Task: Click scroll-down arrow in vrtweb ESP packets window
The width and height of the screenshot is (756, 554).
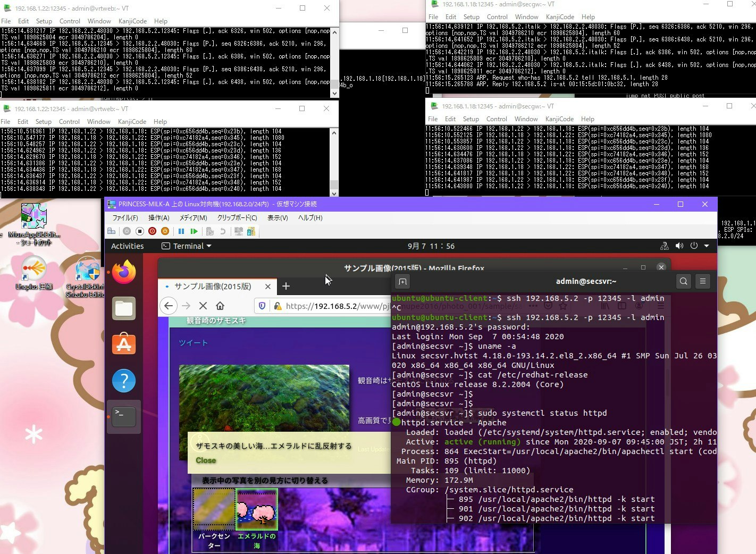Action: 334,194
